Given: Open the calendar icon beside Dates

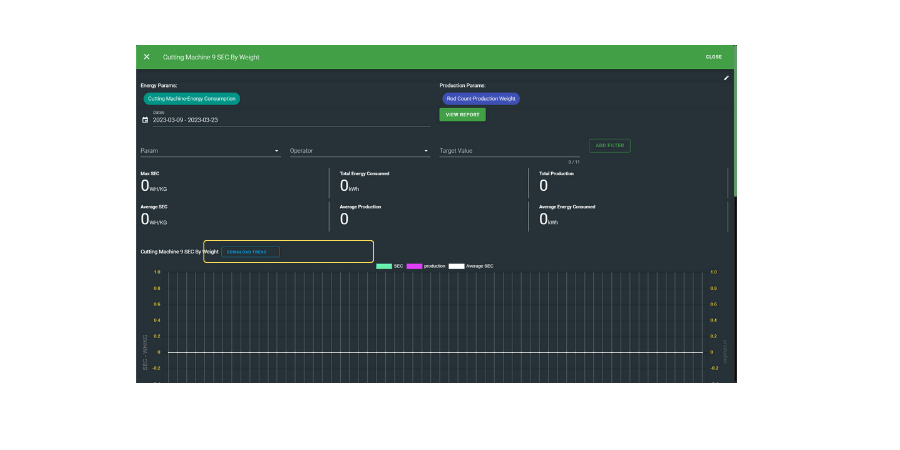Looking at the screenshot, I should coord(145,120).
